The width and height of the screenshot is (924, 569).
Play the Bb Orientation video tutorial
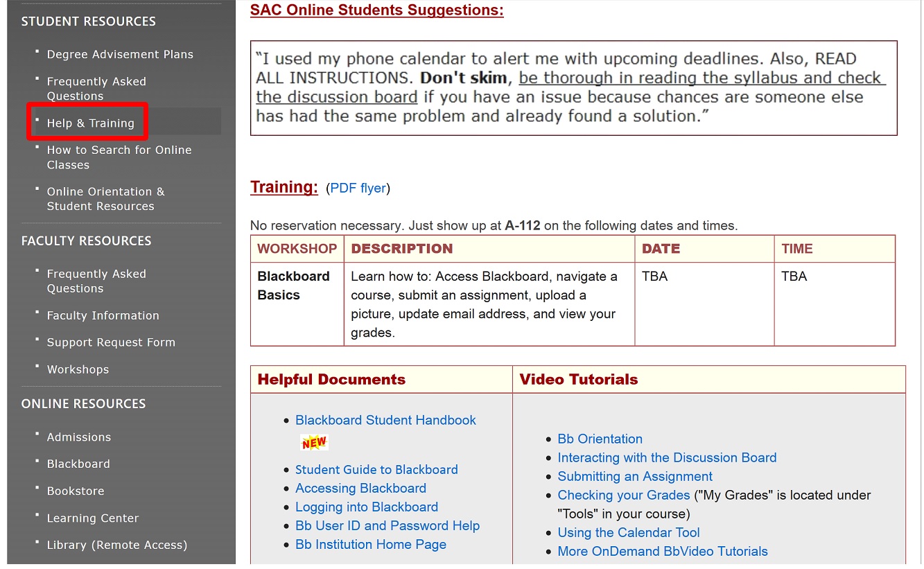(x=600, y=439)
